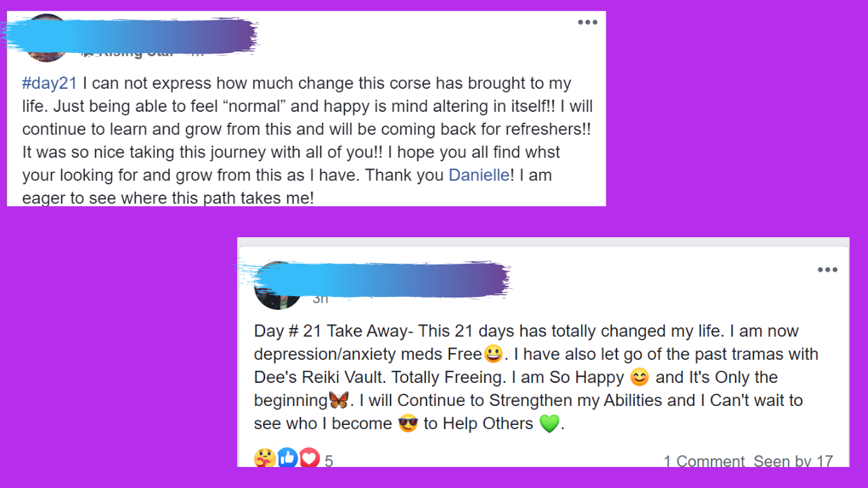Click the red heart Love reaction icon
868x488 pixels.
(309, 459)
